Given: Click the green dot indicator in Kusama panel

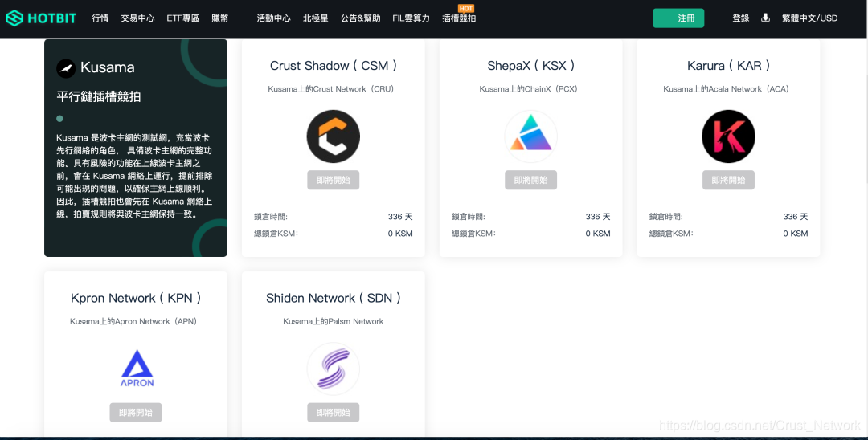Looking at the screenshot, I should (x=59, y=118).
